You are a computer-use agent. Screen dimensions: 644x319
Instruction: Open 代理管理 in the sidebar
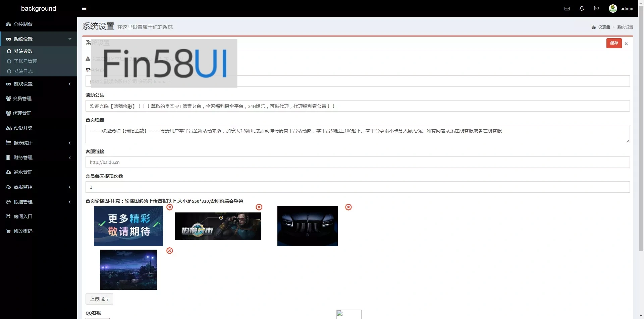(22, 113)
